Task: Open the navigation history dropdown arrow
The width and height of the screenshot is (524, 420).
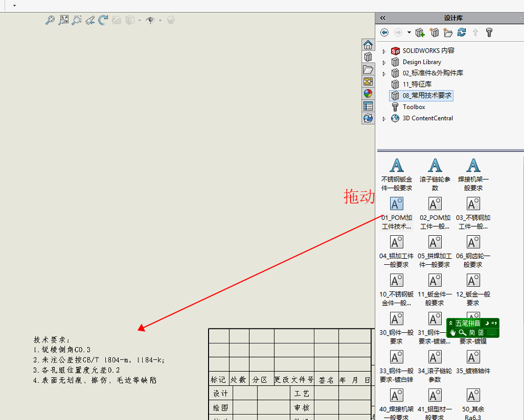Action: (x=409, y=32)
